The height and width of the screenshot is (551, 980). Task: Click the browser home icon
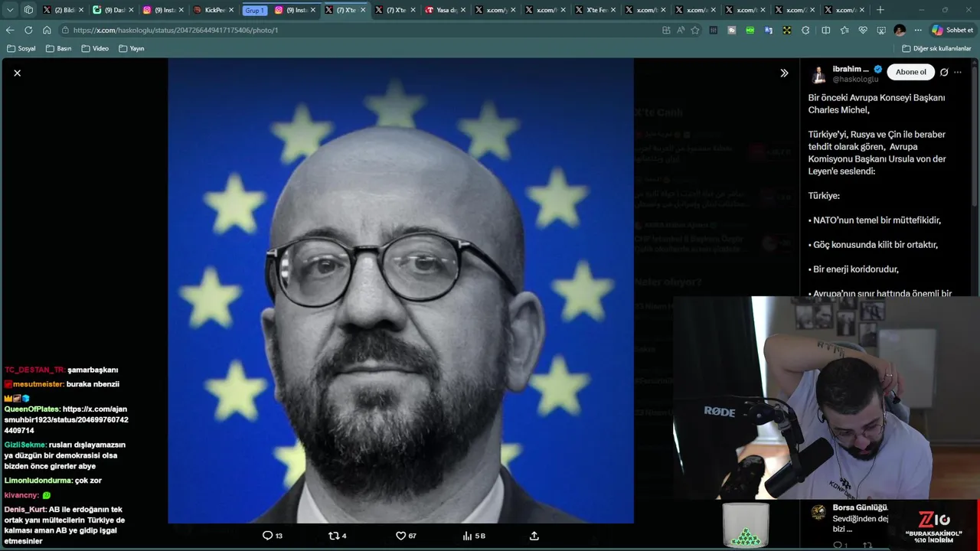[x=47, y=30]
